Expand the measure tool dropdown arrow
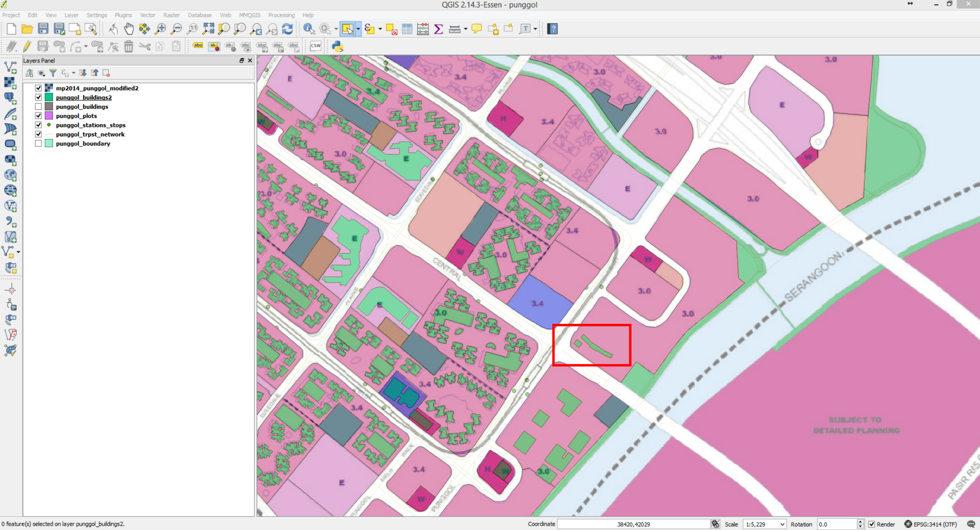980x530 pixels. pos(465,29)
